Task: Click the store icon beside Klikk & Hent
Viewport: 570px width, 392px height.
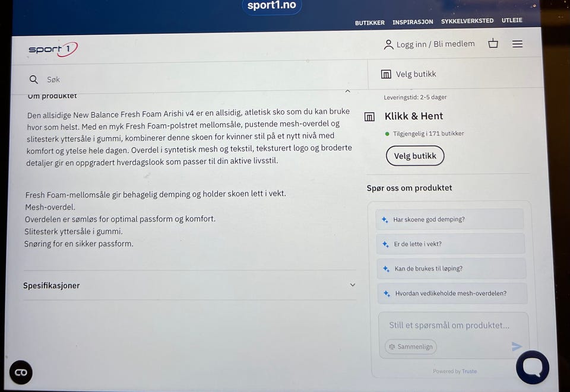Action: (369, 117)
